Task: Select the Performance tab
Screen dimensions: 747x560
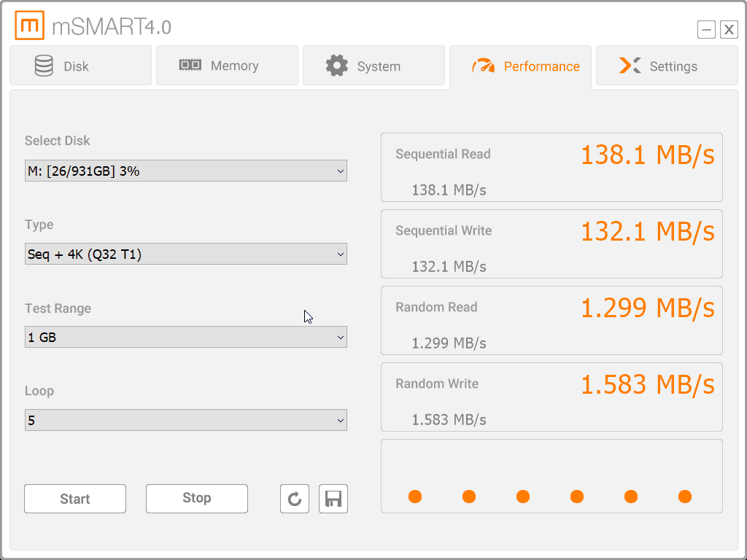Action: tap(520, 66)
